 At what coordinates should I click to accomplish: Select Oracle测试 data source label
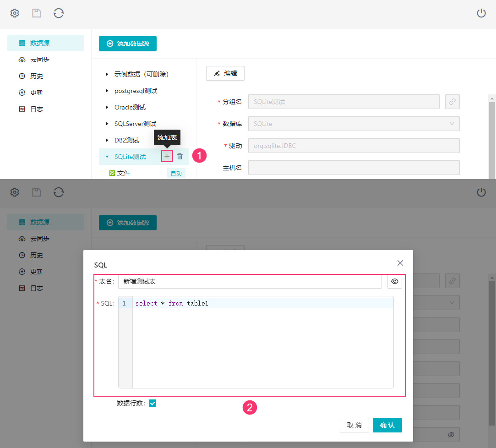tap(130, 107)
